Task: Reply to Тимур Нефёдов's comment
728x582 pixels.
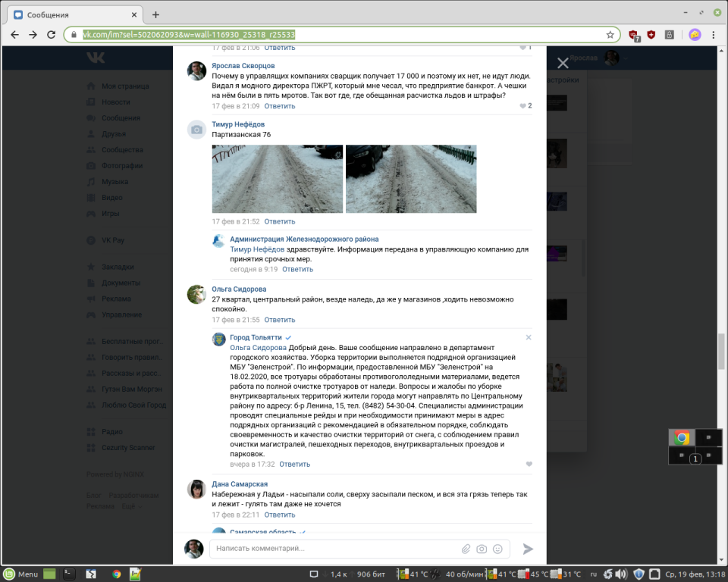Action: (x=279, y=222)
